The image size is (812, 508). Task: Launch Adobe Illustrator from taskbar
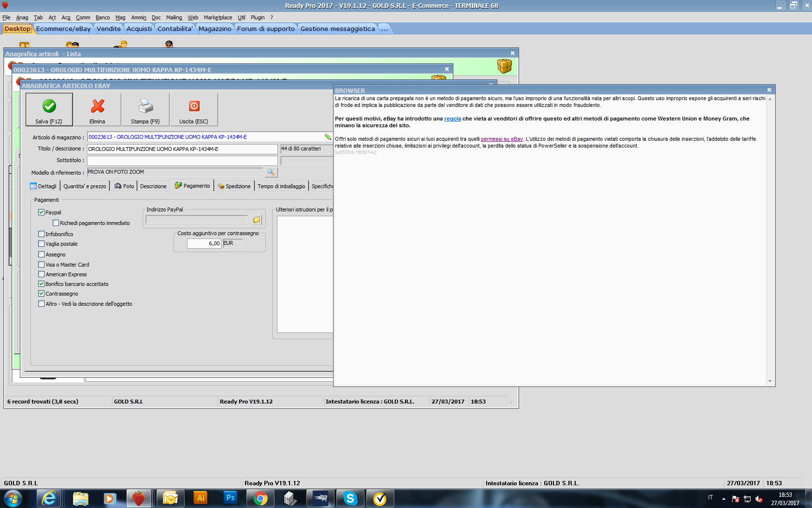coord(200,498)
